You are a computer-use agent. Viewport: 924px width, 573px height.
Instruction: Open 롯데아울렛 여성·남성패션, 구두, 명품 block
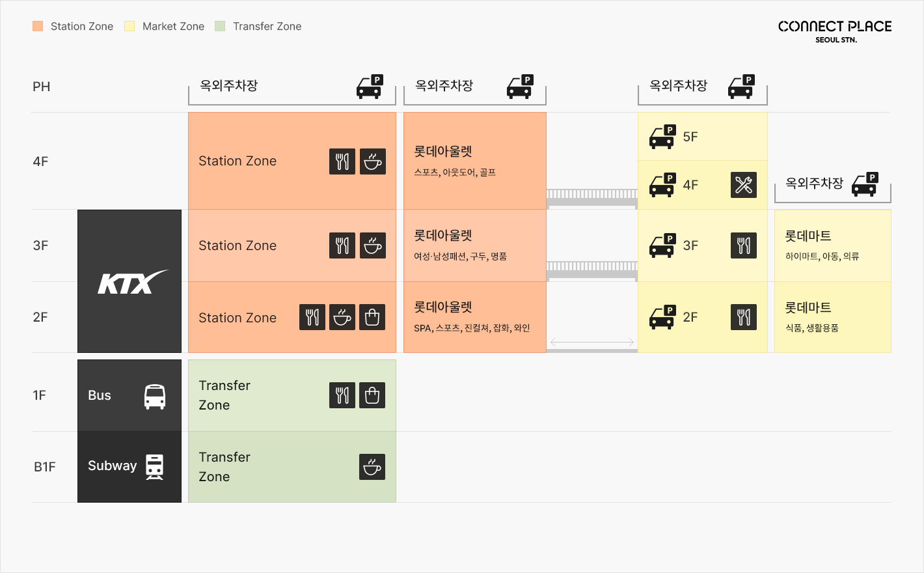tap(475, 245)
